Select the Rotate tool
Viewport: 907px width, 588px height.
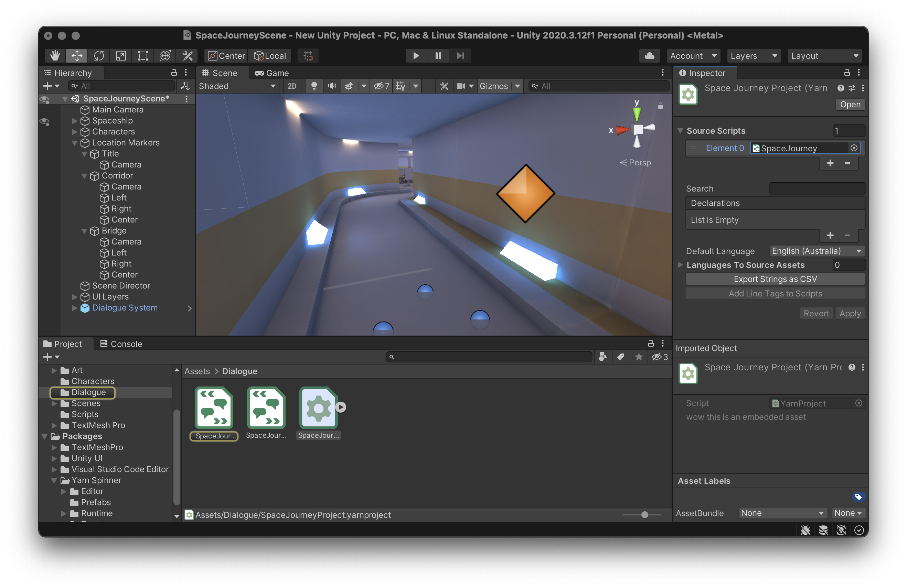(x=99, y=56)
